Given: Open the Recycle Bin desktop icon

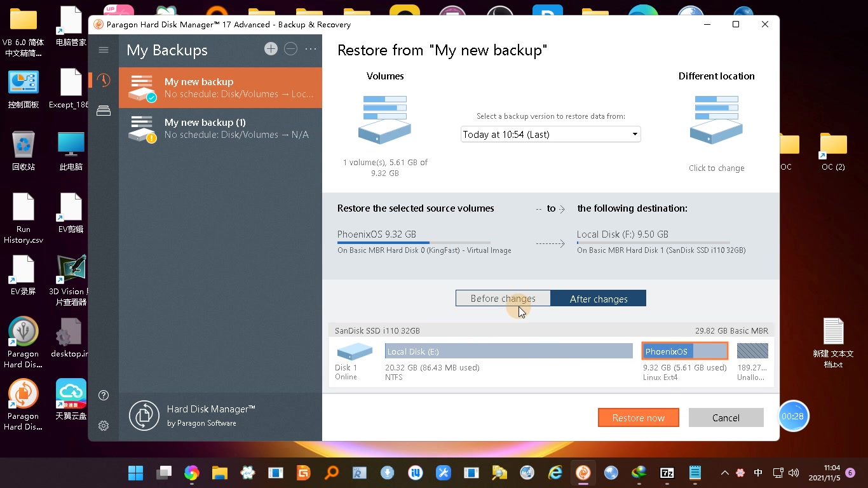Looking at the screenshot, I should (x=24, y=151).
